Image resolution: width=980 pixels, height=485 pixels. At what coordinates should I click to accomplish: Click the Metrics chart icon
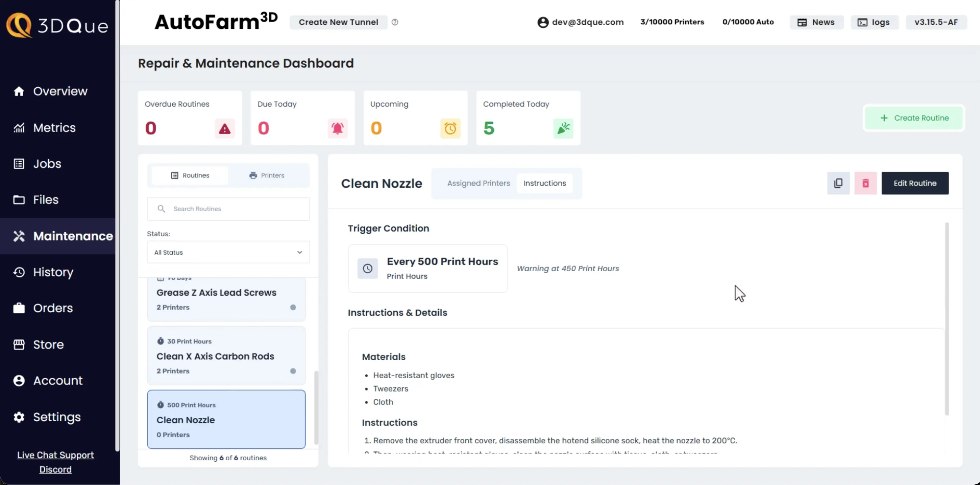pos(19,128)
